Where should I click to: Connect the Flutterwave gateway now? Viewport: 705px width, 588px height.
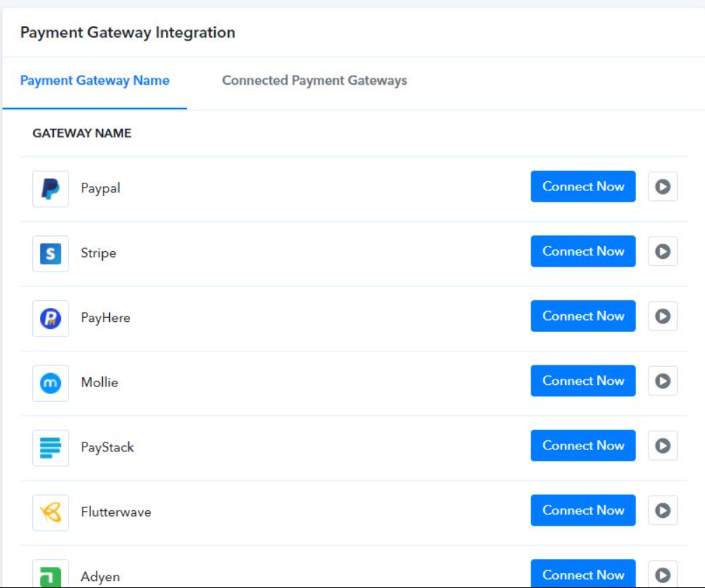(582, 510)
